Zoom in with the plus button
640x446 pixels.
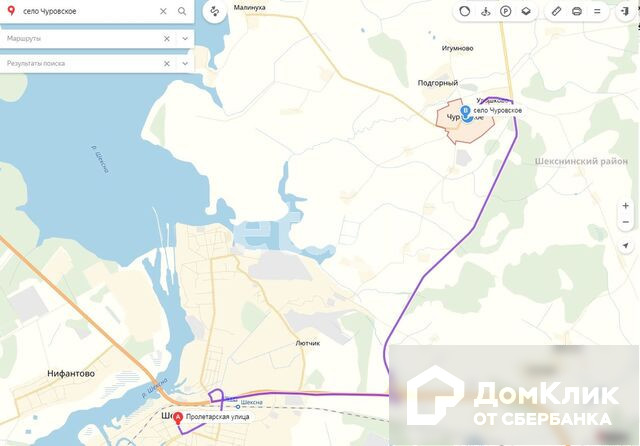(625, 206)
